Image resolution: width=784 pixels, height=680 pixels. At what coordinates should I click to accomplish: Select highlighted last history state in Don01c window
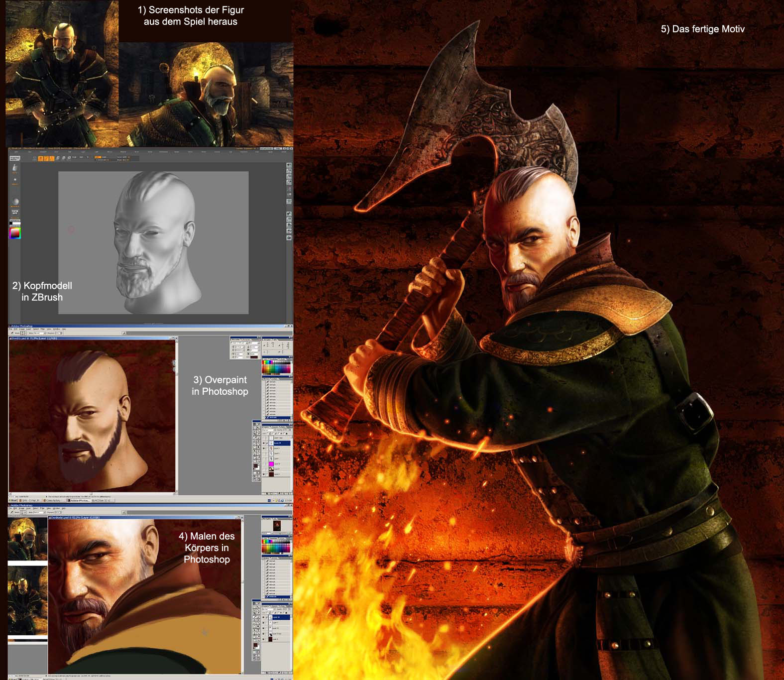tap(278, 418)
